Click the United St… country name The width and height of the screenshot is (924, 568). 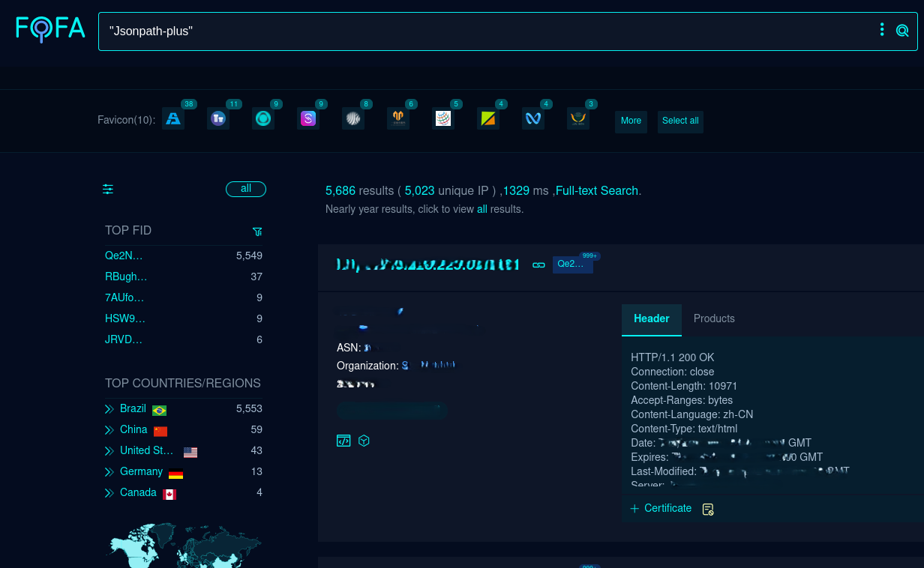[x=147, y=450]
